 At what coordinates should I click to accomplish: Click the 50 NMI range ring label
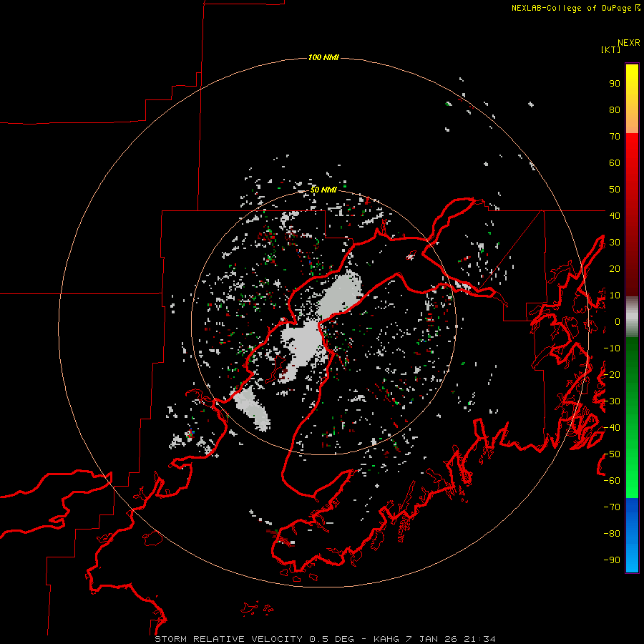tap(323, 190)
